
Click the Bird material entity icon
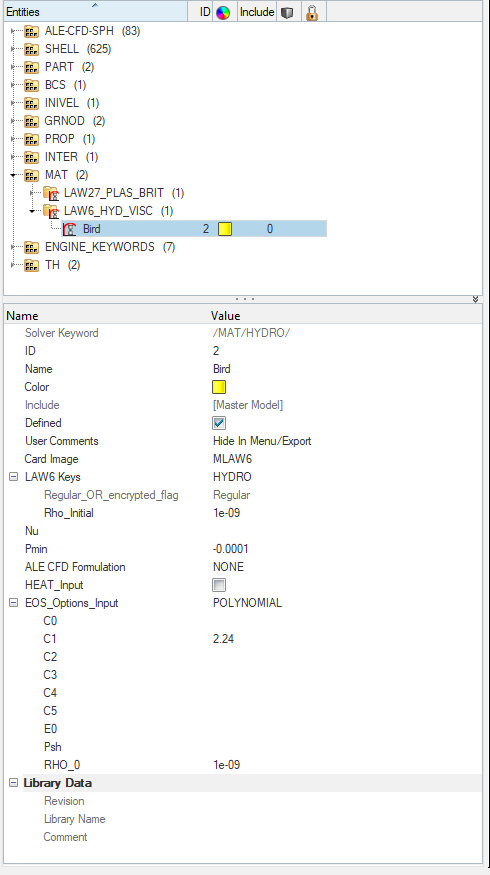coord(69,229)
